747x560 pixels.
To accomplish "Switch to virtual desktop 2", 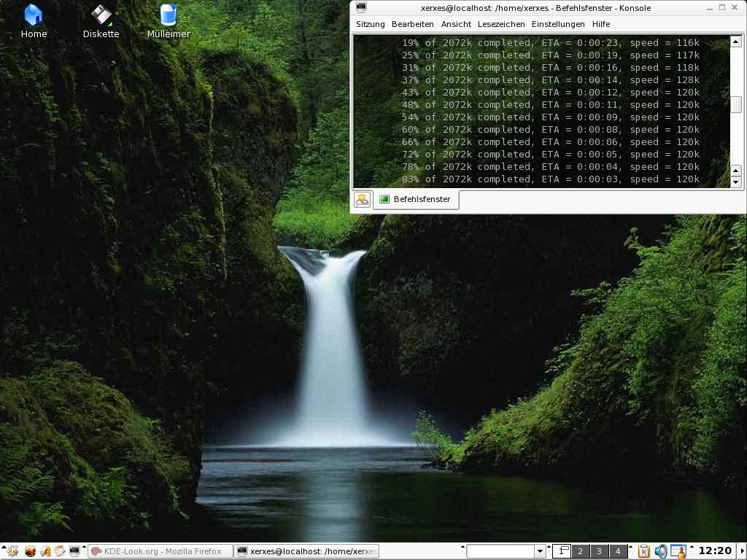I will pos(580,551).
